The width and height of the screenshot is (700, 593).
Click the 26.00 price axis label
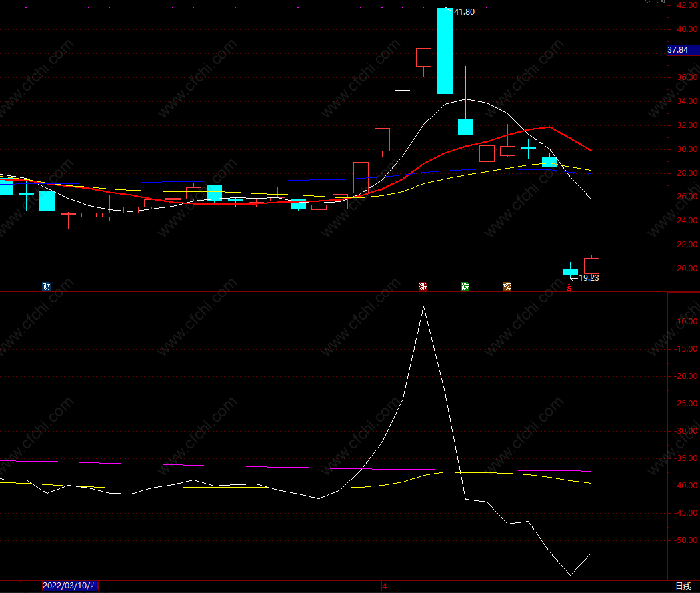pos(687,197)
